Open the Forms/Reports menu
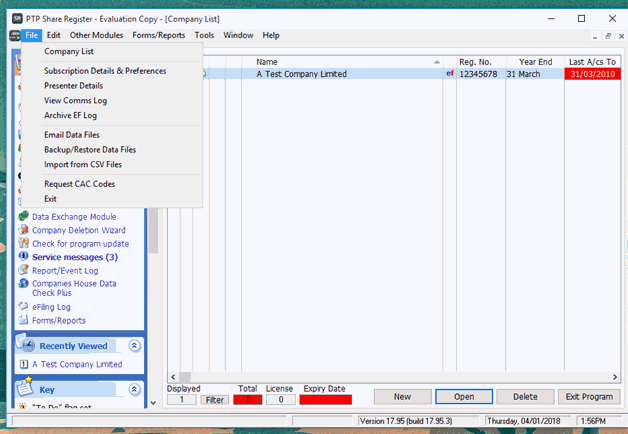Screen dimensions: 628x434 coord(159,35)
